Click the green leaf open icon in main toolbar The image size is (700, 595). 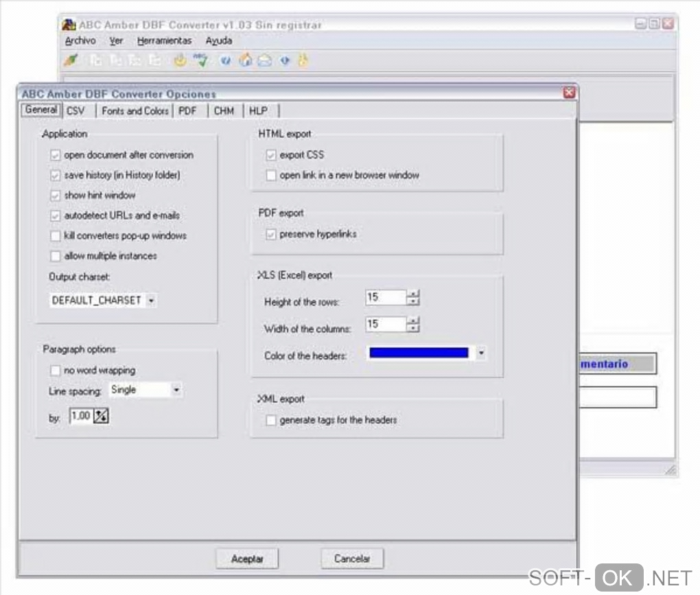click(71, 60)
